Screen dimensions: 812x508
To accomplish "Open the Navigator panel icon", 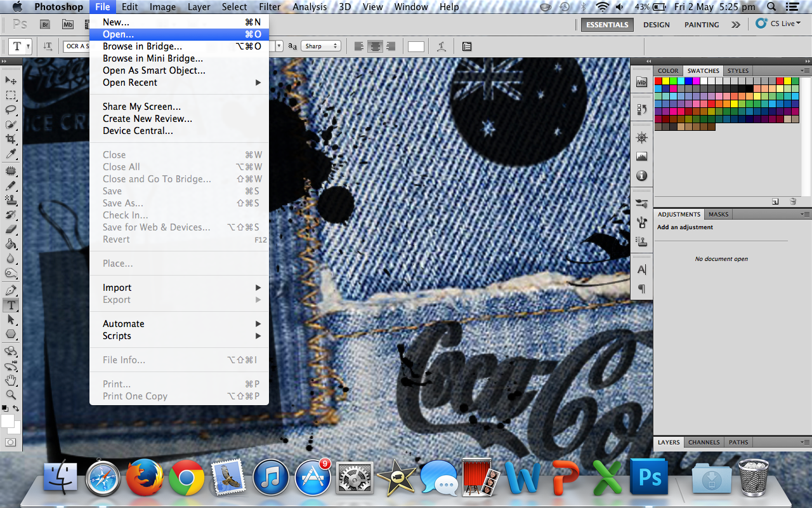I will coord(641,137).
